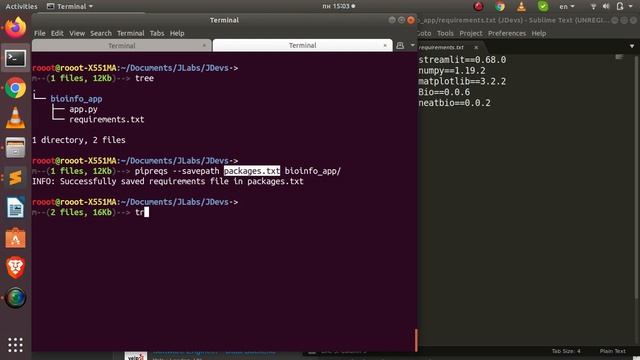
Task: Open Terminal File menu
Action: pyautogui.click(x=40, y=33)
